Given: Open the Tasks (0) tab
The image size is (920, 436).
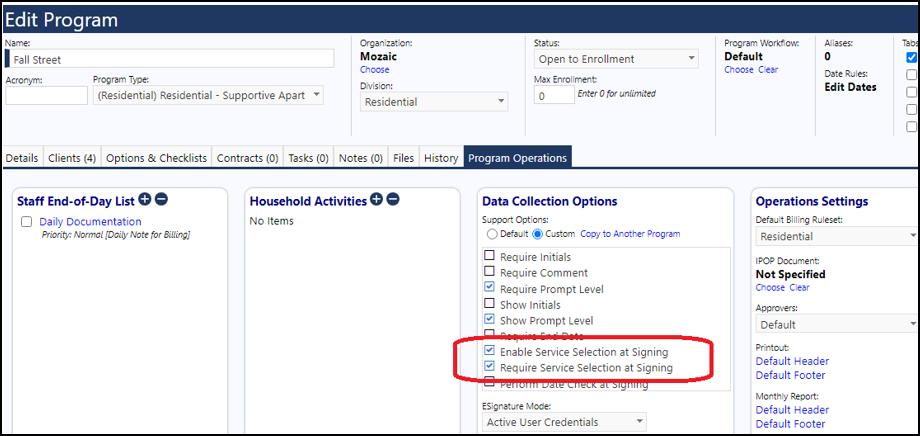Looking at the screenshot, I should pyautogui.click(x=309, y=158).
